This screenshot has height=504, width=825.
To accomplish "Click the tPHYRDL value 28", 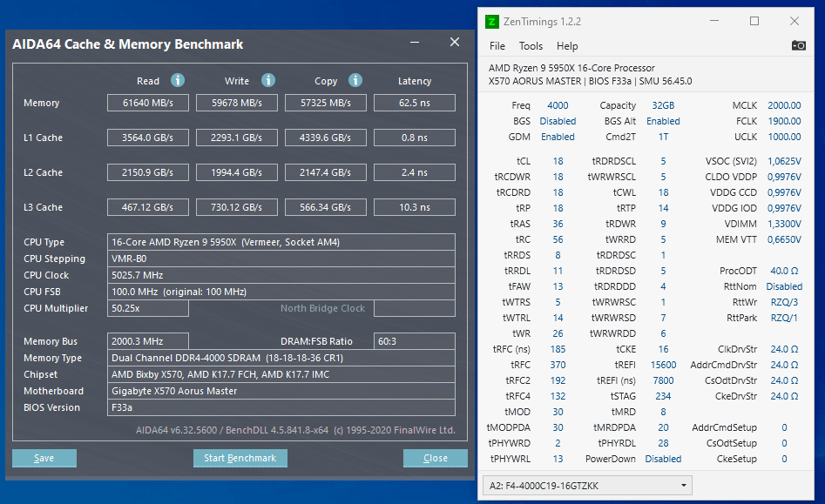I will [x=663, y=444].
